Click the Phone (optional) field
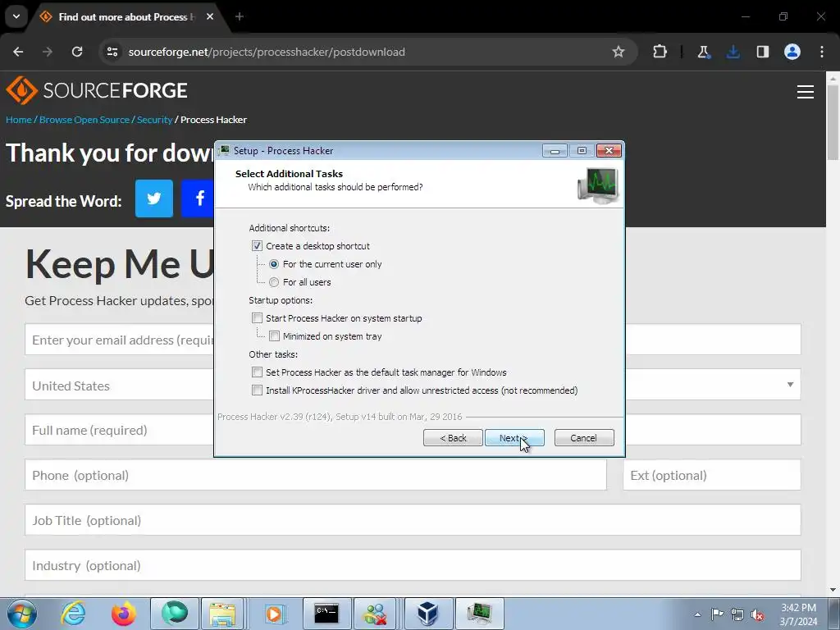 point(316,475)
